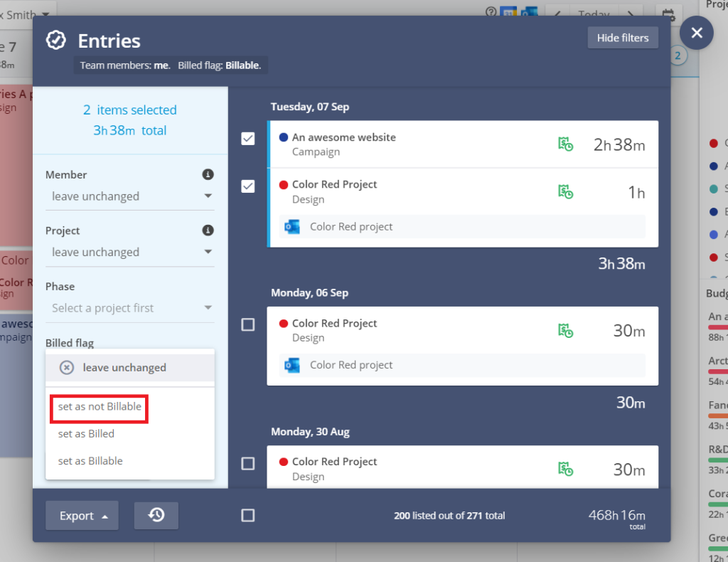Select leave unchanged in Billed flag list
The width and height of the screenshot is (728, 562).
point(130,367)
